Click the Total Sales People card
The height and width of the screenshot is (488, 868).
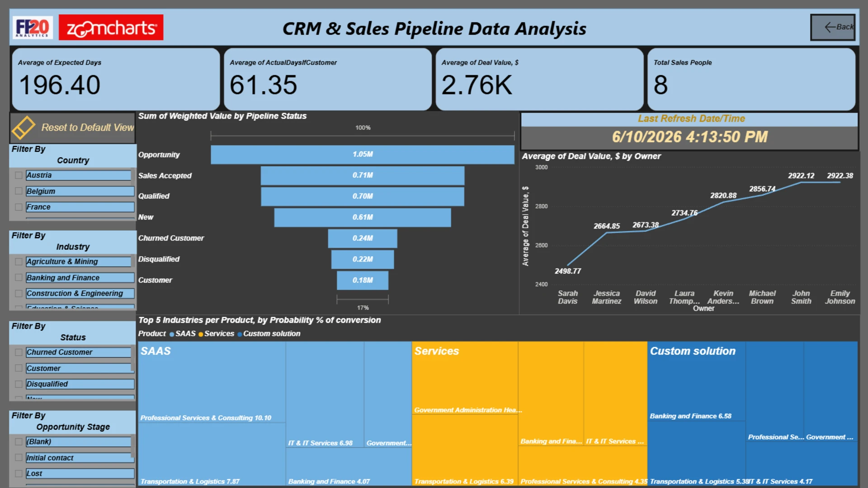pyautogui.click(x=751, y=79)
